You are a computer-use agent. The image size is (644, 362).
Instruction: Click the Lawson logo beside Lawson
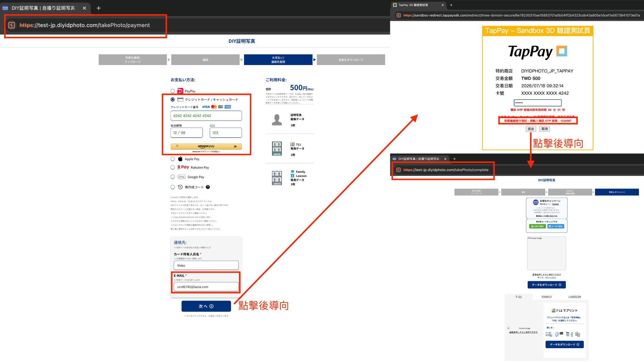pyautogui.click(x=292, y=176)
